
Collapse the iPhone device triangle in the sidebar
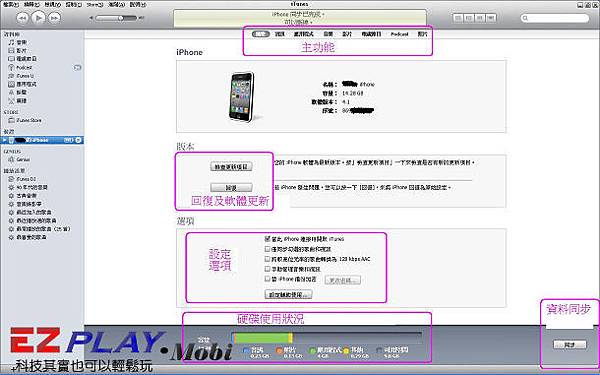(x=5, y=140)
